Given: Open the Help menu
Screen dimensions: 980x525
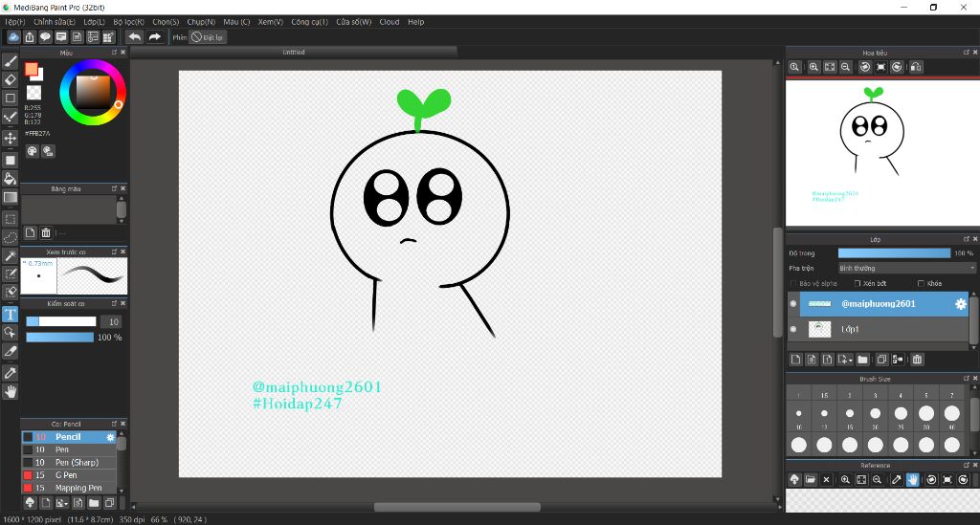Looking at the screenshot, I should 416,22.
